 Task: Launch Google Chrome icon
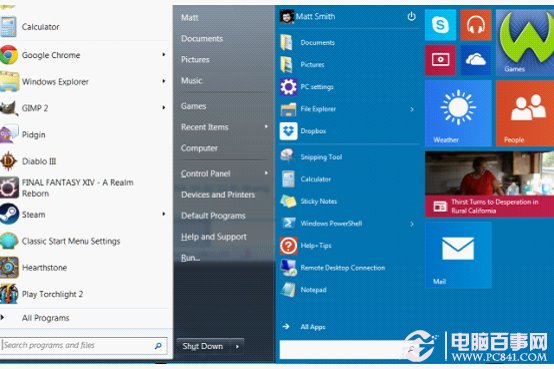[8, 55]
